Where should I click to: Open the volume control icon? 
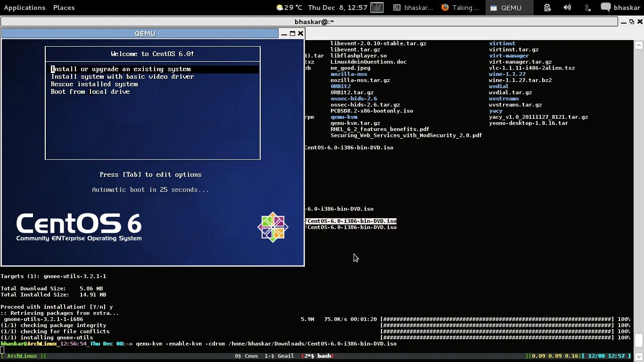tap(567, 8)
